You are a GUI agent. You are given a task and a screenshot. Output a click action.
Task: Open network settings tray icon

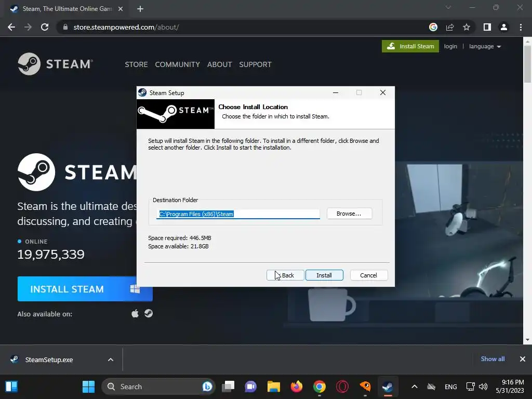click(x=470, y=387)
